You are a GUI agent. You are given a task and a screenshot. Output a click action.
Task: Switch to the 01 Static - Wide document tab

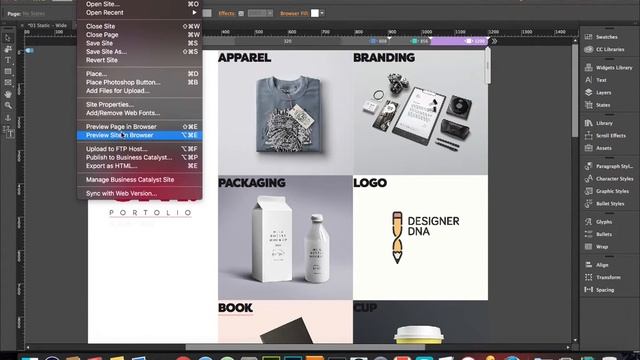coord(47,25)
